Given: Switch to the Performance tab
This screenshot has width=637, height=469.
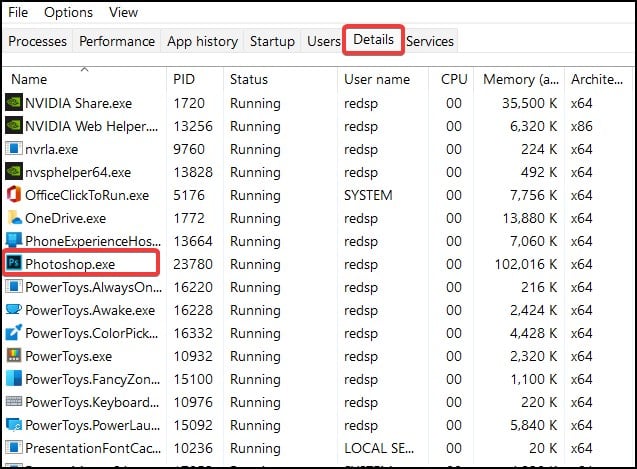Looking at the screenshot, I should [117, 41].
